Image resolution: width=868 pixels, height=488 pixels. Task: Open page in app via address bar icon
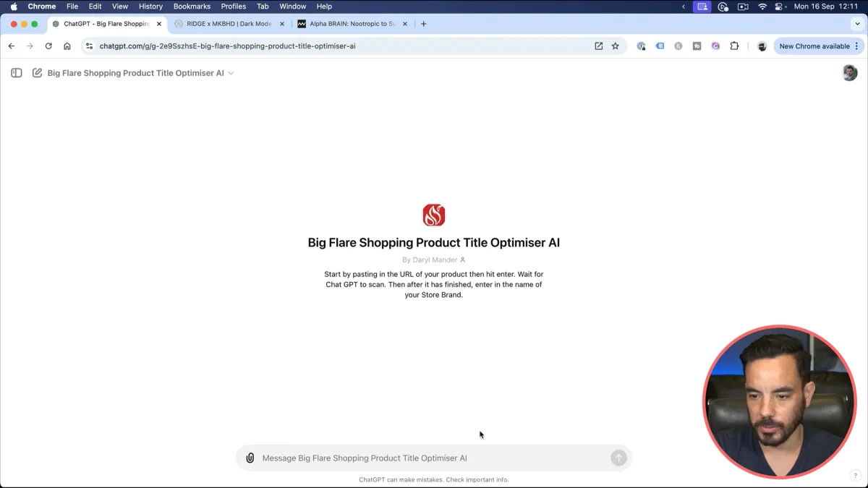click(x=599, y=46)
